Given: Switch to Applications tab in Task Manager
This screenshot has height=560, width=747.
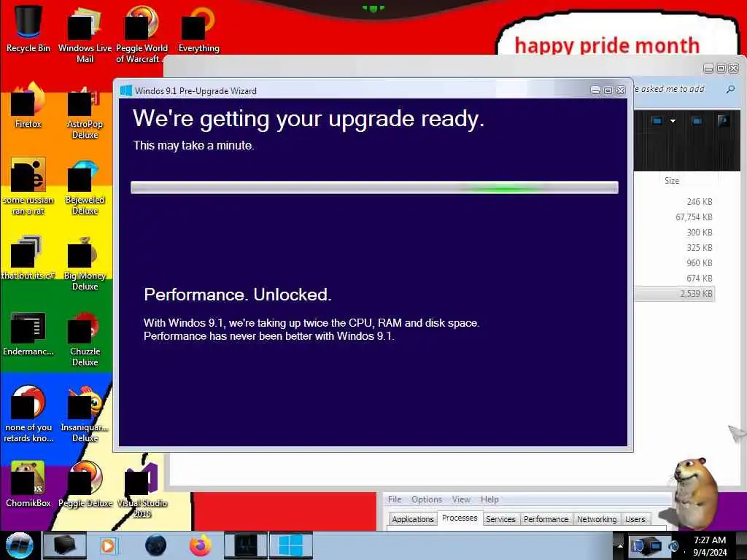Looking at the screenshot, I should point(413,519).
